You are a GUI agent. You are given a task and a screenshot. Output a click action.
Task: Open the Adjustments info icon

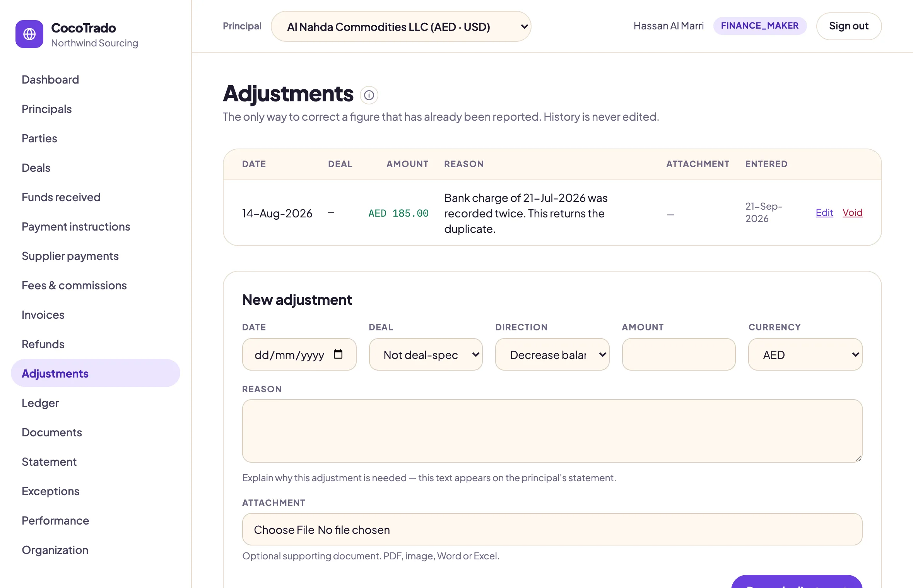click(x=369, y=95)
